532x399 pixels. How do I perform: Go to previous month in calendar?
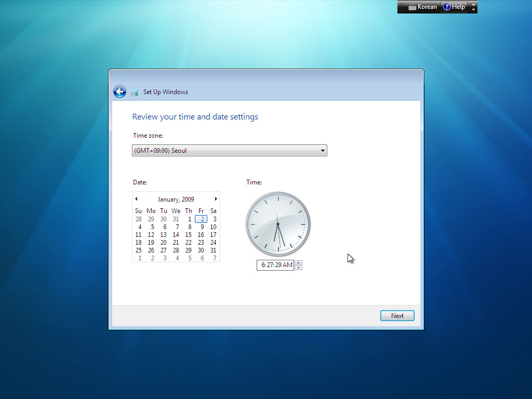tap(137, 199)
